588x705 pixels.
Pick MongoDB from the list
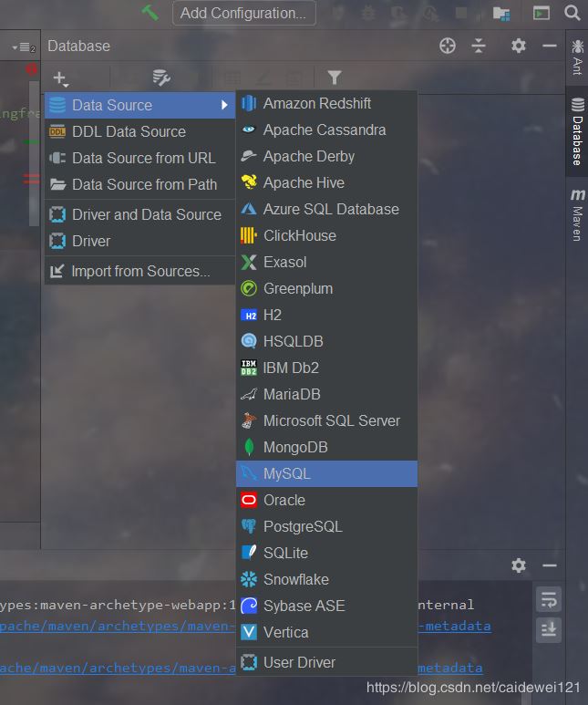coord(326,448)
